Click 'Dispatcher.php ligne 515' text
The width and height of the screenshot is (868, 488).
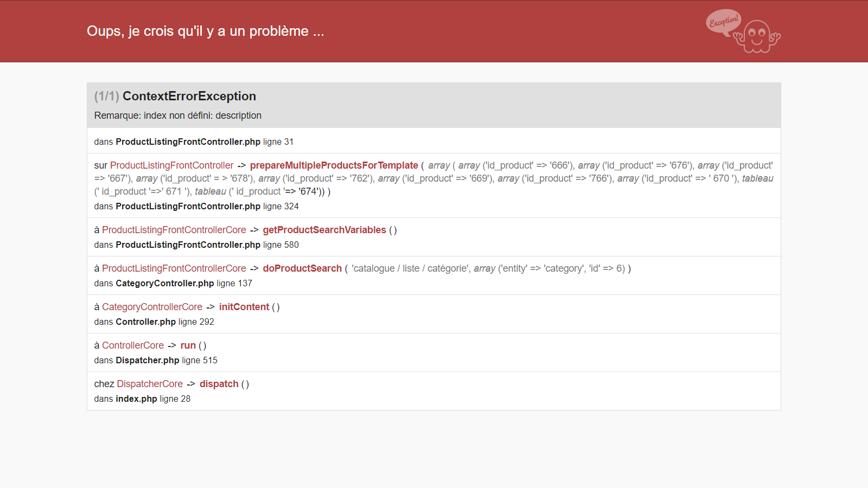point(167,360)
